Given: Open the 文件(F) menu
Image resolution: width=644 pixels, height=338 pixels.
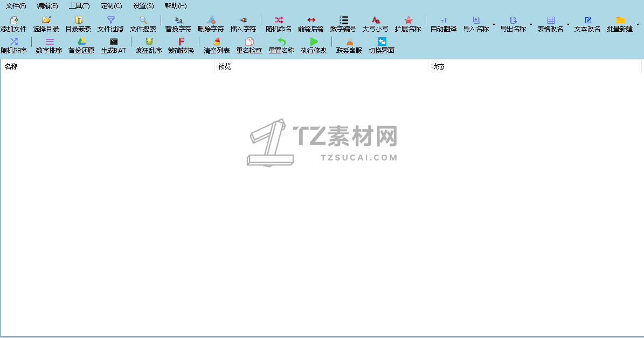Looking at the screenshot, I should tap(16, 6).
